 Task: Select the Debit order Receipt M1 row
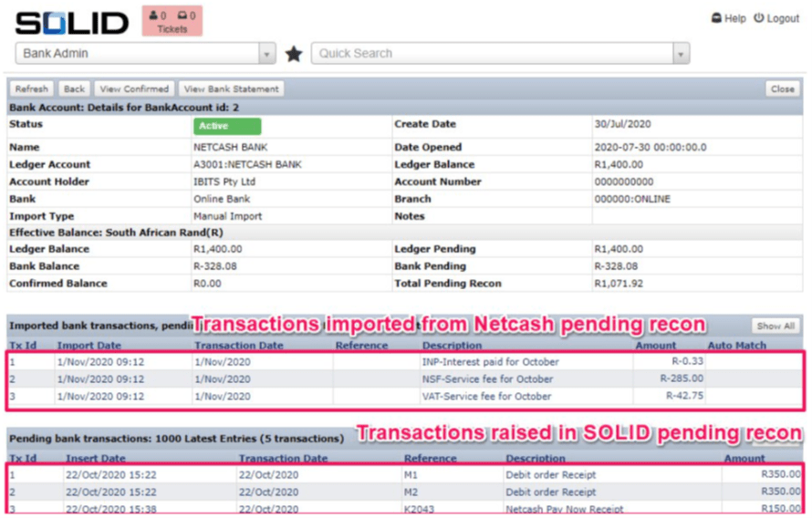552,474
